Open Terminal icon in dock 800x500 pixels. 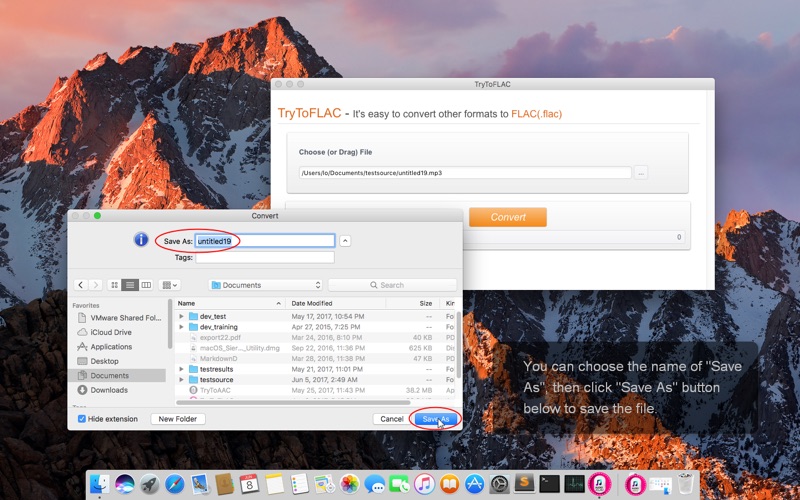point(549,483)
